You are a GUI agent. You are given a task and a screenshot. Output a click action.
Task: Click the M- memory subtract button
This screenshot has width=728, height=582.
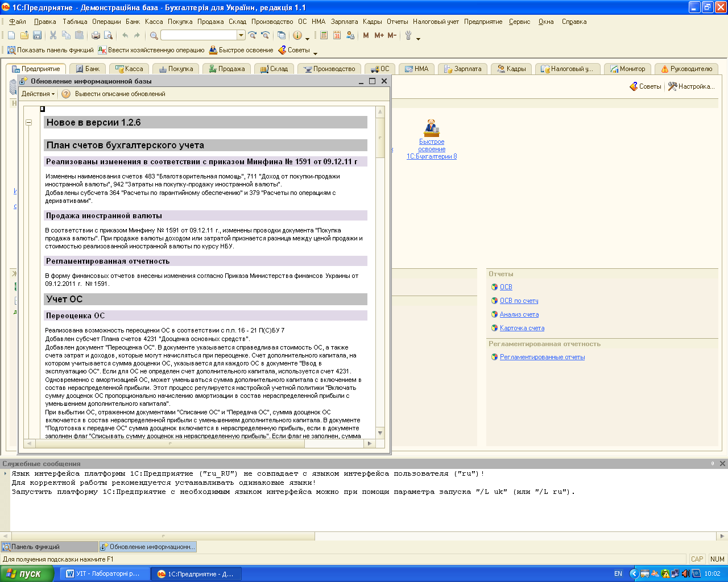click(x=392, y=35)
